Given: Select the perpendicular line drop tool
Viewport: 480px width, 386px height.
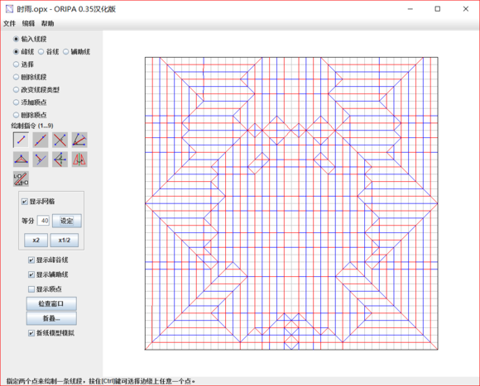Looking at the screenshot, I should (40, 159).
